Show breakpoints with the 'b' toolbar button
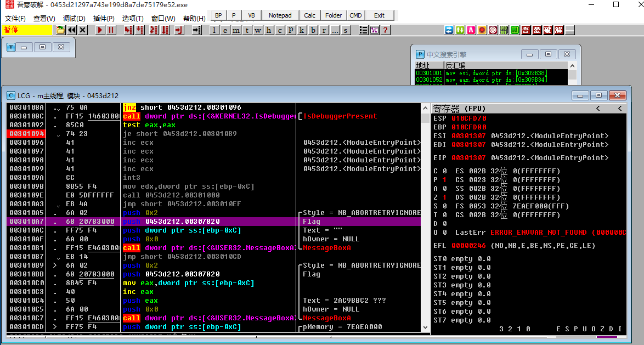 tap(313, 30)
